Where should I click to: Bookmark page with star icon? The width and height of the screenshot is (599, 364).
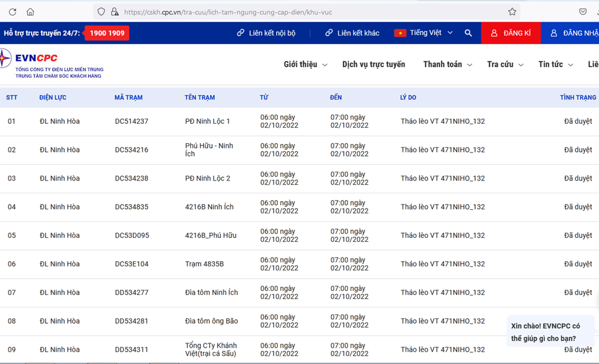512,12
